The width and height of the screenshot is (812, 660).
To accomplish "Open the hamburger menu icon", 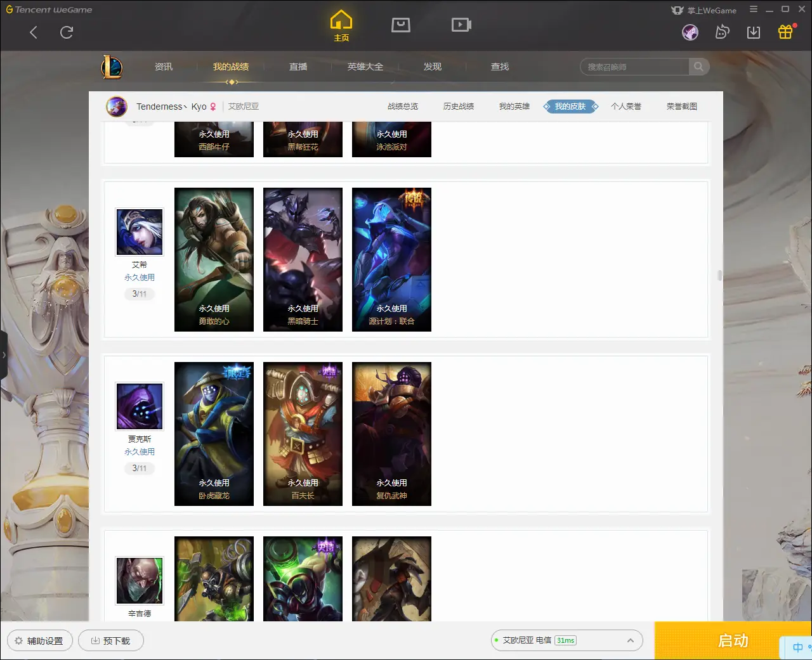I will pos(754,10).
